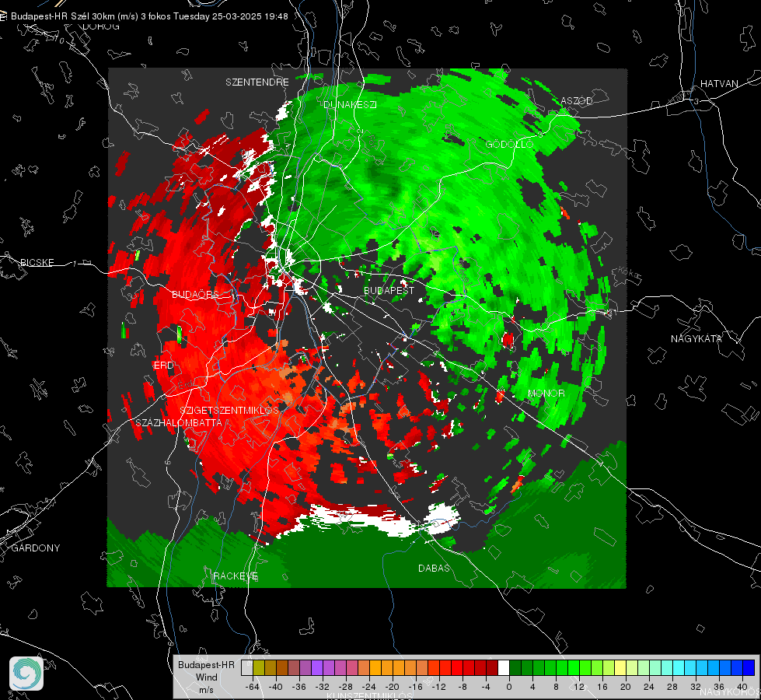Click the HATVAN town label
The image size is (761, 700).
(x=719, y=83)
